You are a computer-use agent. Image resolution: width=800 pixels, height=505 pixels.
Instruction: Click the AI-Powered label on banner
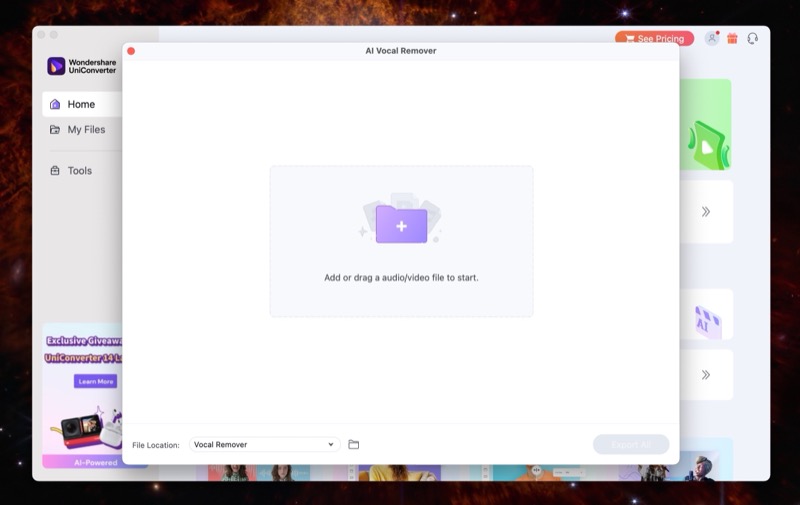coord(95,463)
